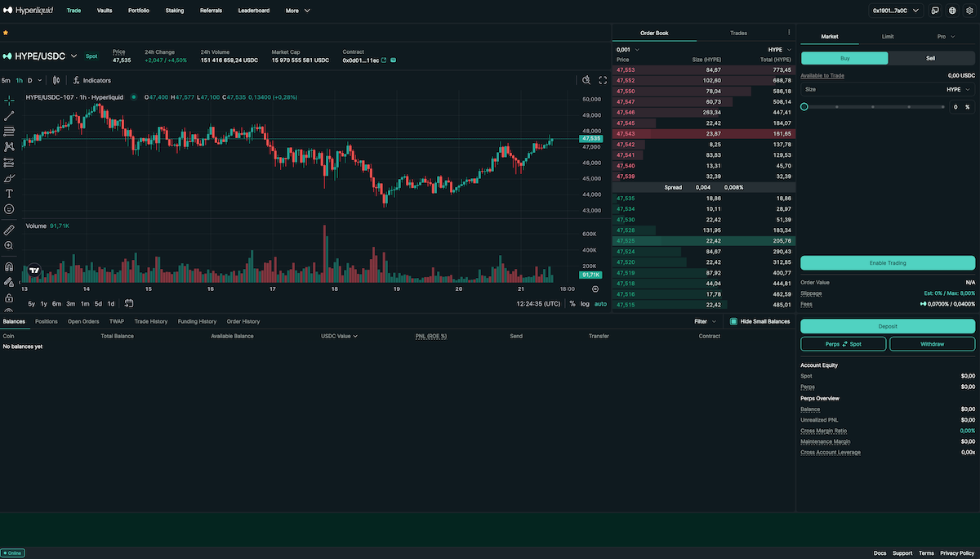Enter fullscreen chart mode
The width and height of the screenshot is (980, 559).
(x=603, y=80)
